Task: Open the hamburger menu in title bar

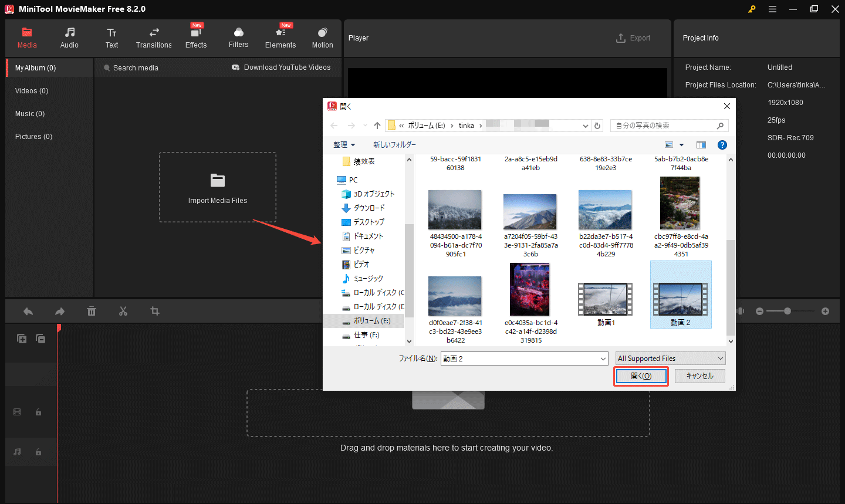Action: pos(772,9)
